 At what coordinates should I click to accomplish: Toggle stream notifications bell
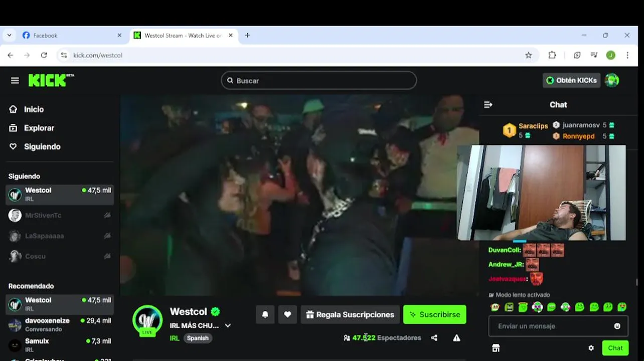point(265,314)
